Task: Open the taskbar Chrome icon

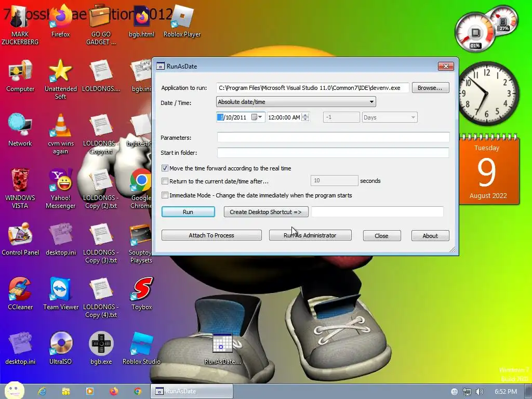Action: (137, 391)
